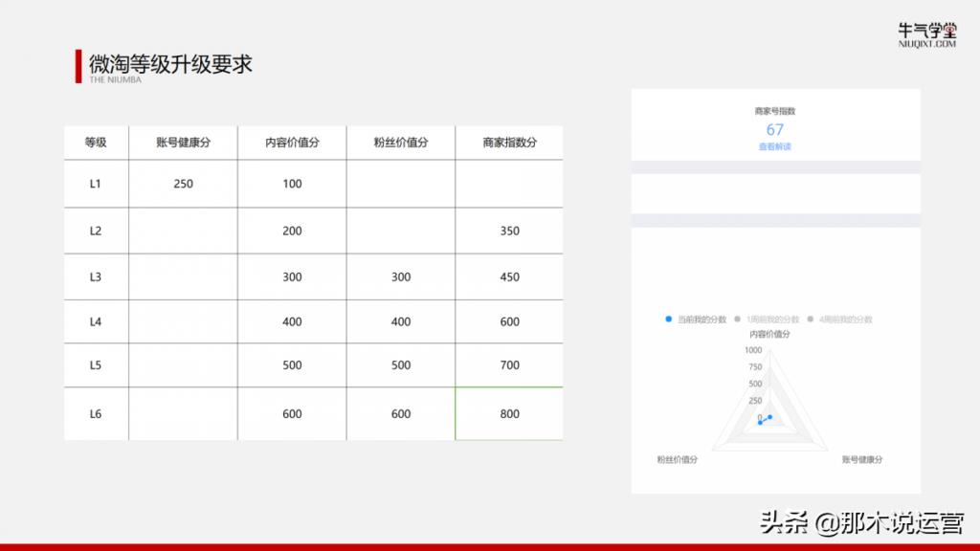Screen dimensions: 980x551
Task: Click L5's 内容价值分 cell showing 500
Action: (x=292, y=364)
